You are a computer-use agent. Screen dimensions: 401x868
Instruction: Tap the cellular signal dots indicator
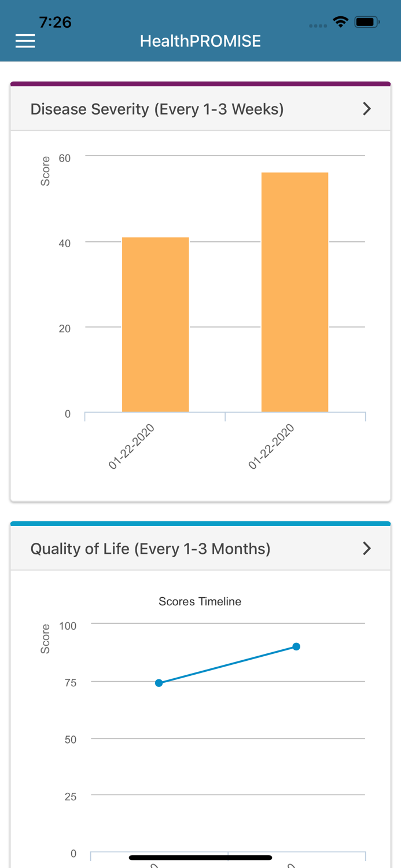tap(317, 25)
